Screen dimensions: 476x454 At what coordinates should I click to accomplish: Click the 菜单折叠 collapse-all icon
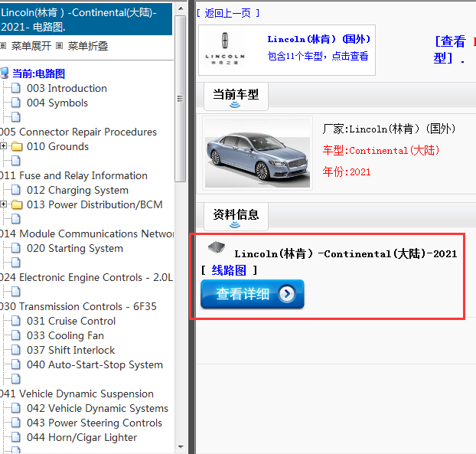point(60,46)
